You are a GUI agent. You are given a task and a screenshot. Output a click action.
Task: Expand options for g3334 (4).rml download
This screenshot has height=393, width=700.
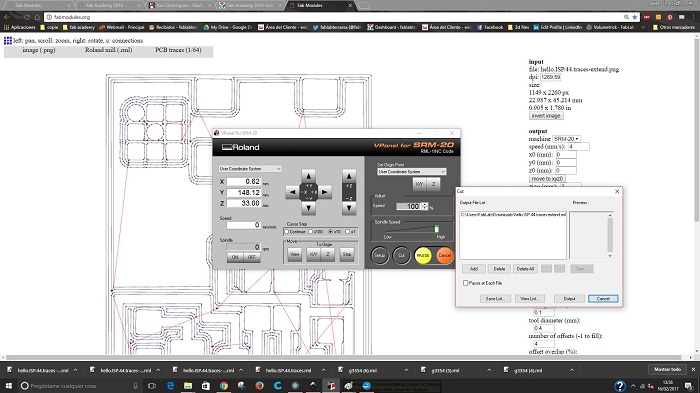click(x=571, y=370)
